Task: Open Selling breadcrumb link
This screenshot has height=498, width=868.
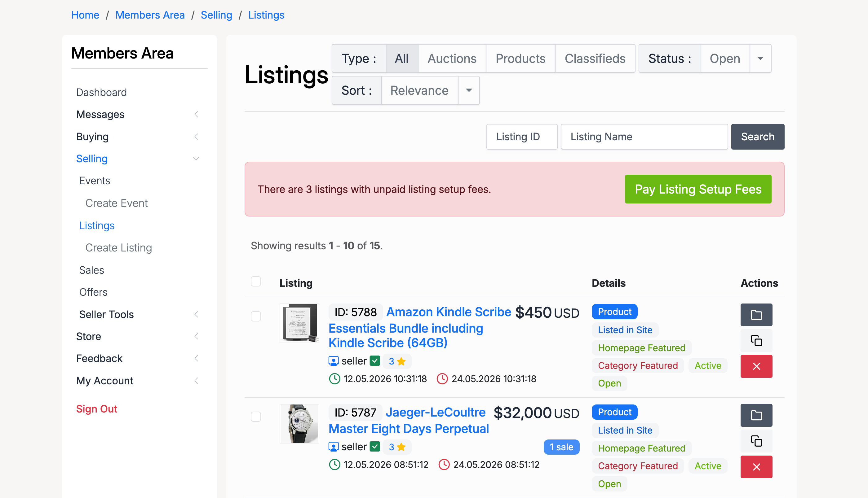Action: (216, 15)
